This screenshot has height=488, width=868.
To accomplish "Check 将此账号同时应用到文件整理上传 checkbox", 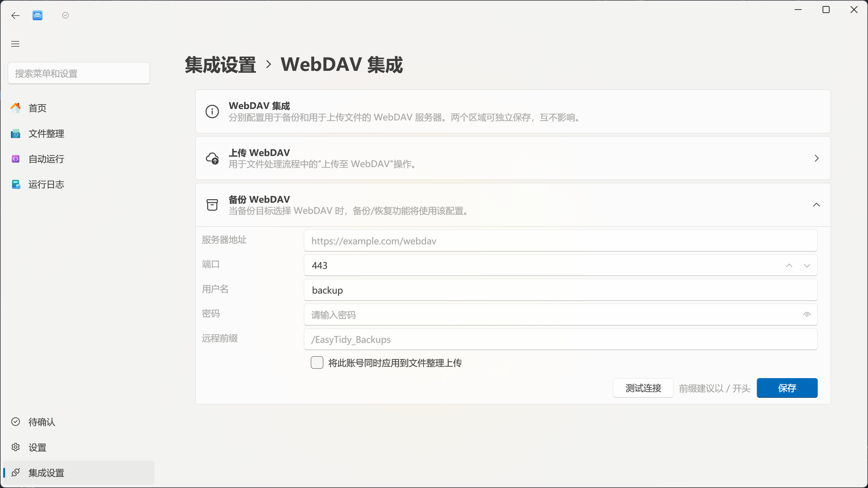I will click(x=317, y=363).
